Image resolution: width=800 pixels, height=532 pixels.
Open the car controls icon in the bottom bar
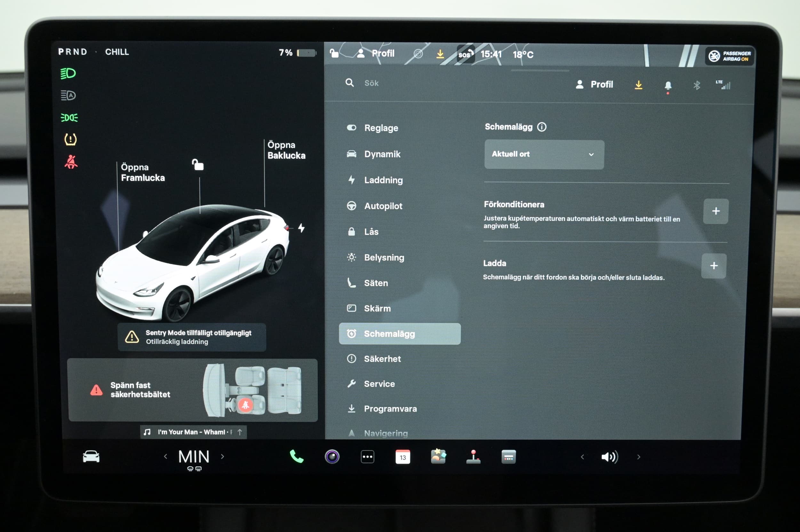[91, 457]
